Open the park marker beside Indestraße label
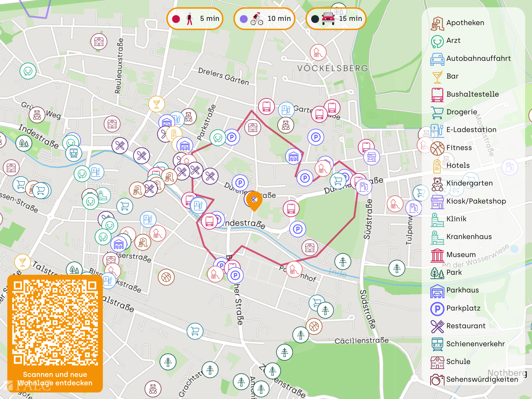 (24, 143)
